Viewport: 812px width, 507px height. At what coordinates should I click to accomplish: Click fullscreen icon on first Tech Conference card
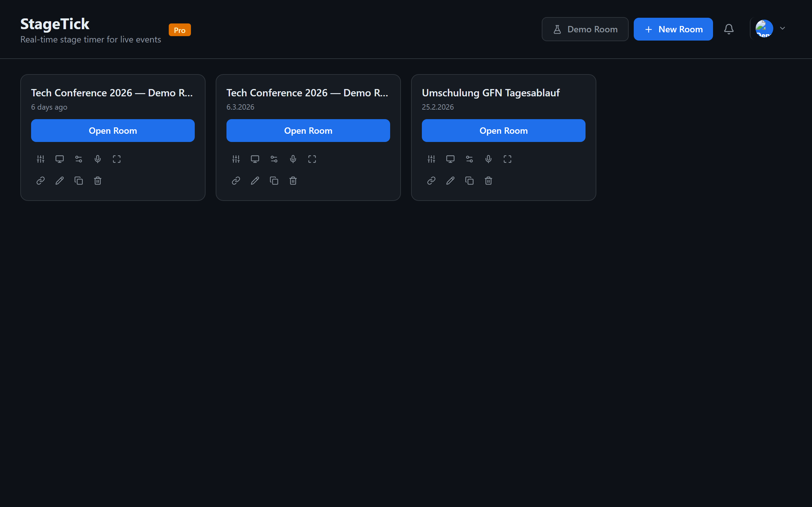click(x=116, y=159)
